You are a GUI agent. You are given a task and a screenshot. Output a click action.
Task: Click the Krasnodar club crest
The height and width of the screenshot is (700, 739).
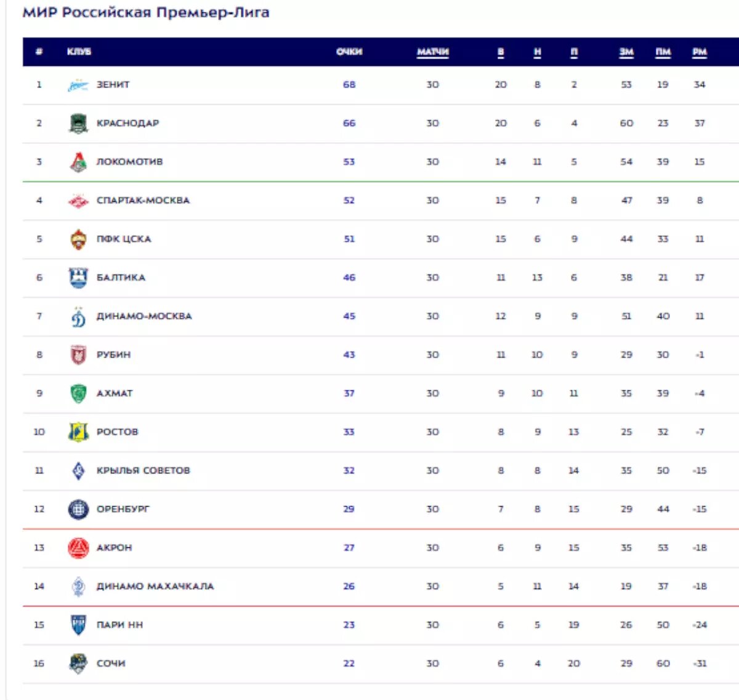pos(78,123)
